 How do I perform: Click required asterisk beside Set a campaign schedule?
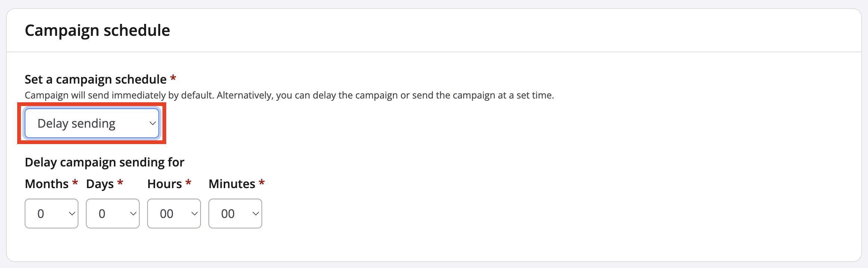tap(173, 78)
